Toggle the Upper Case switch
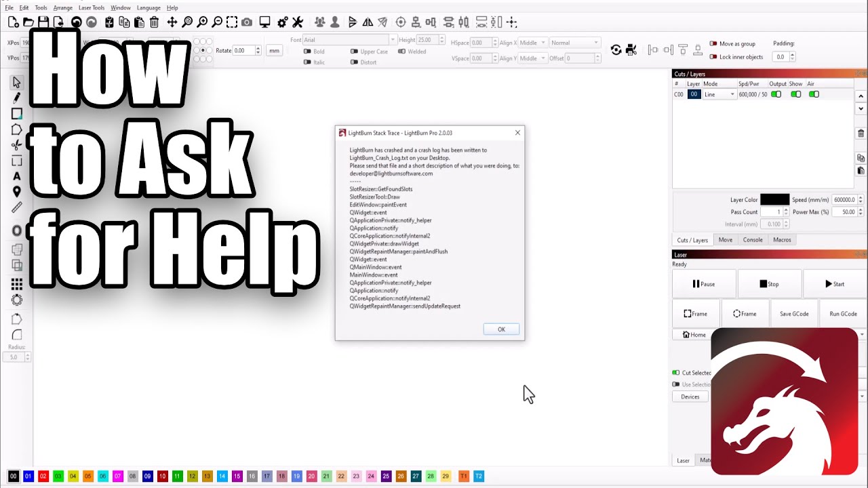Viewport: 868px width, 488px height. (354, 52)
